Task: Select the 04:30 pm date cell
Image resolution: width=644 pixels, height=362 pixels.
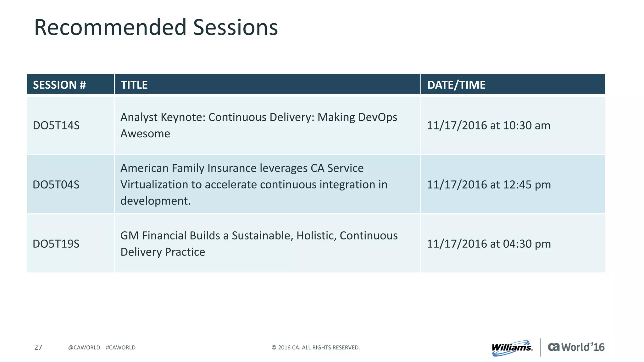Action: pos(513,243)
